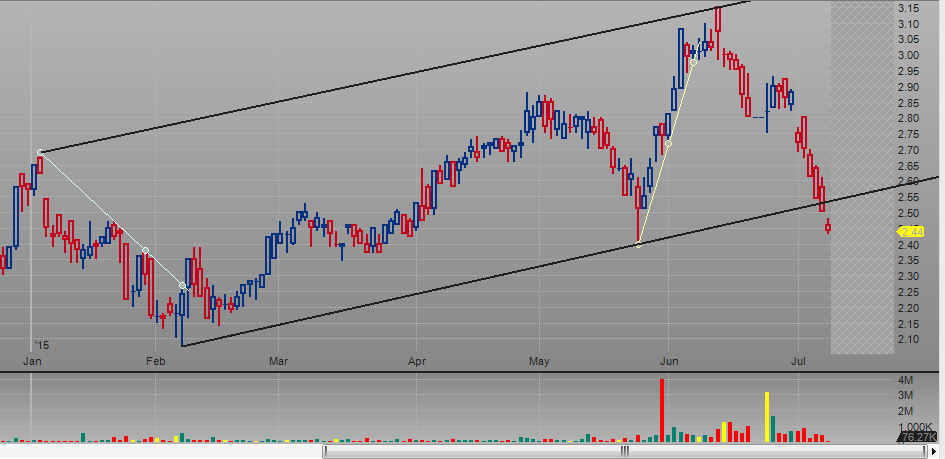Click the '15 year label

[41, 346]
